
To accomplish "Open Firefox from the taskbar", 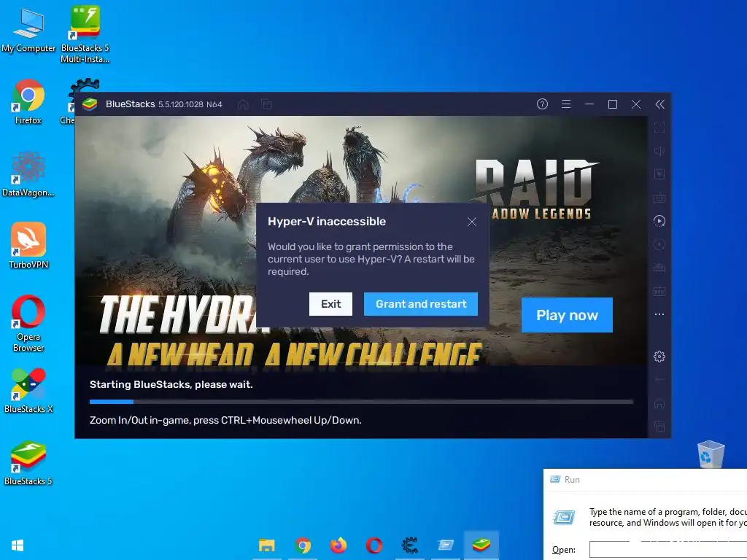I will pos(338,545).
